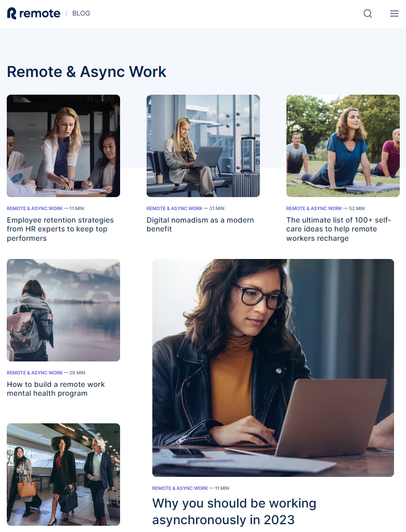
Task: Click the thumbnail of backpacker facing the lake
Action: coord(63,310)
